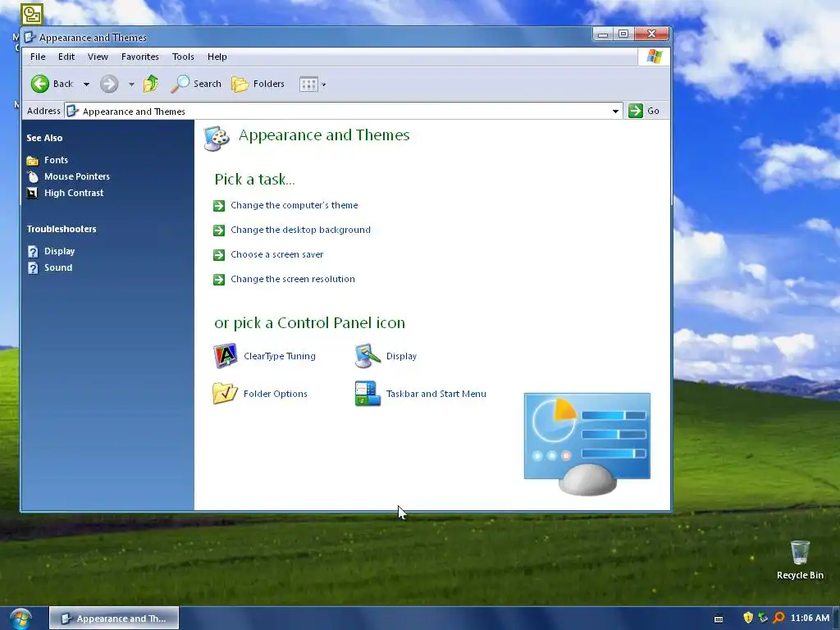Click the network connection tray icon
This screenshot has width=840, height=630.
(763, 618)
